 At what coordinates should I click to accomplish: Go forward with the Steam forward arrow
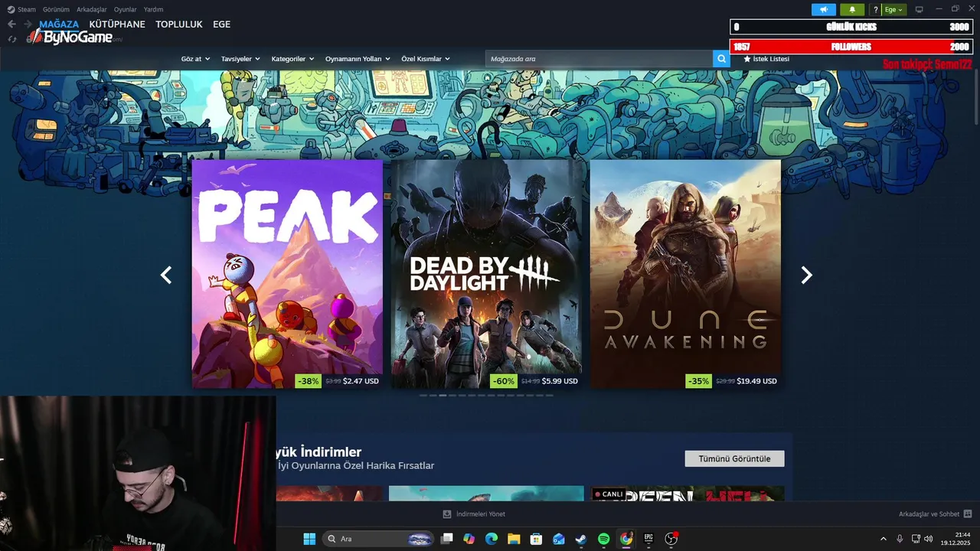point(28,24)
